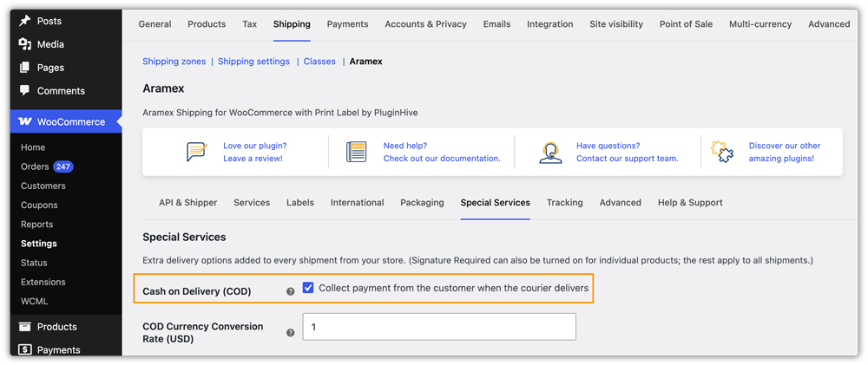Image resolution: width=868 pixels, height=365 pixels.
Task: Open the Shipping zones link
Action: click(174, 62)
